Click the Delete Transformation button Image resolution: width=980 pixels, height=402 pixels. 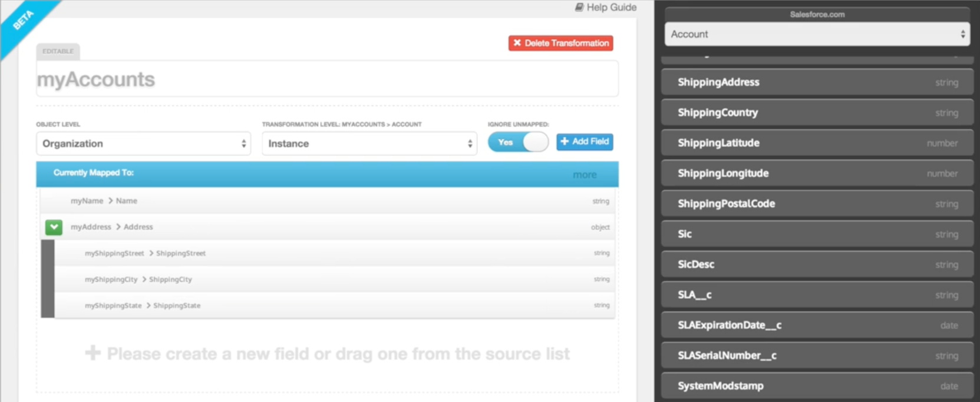point(560,43)
